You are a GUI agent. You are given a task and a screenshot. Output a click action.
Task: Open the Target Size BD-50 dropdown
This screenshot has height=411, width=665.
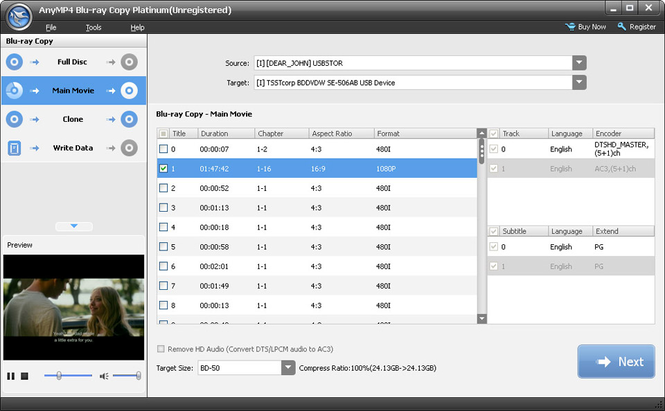(288, 368)
